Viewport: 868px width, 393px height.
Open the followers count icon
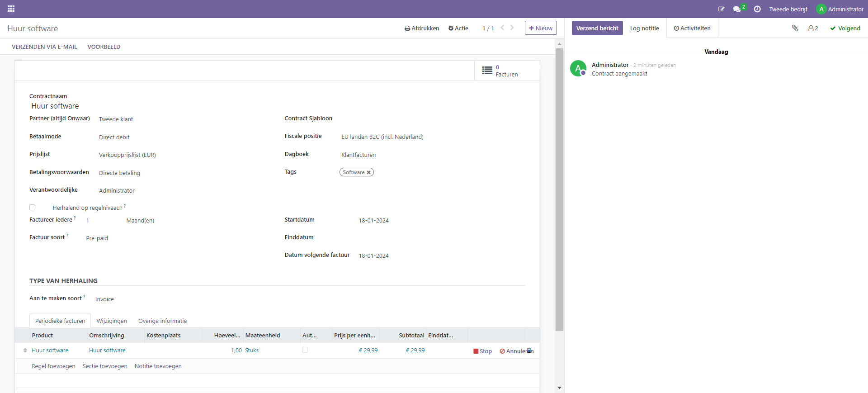813,28
